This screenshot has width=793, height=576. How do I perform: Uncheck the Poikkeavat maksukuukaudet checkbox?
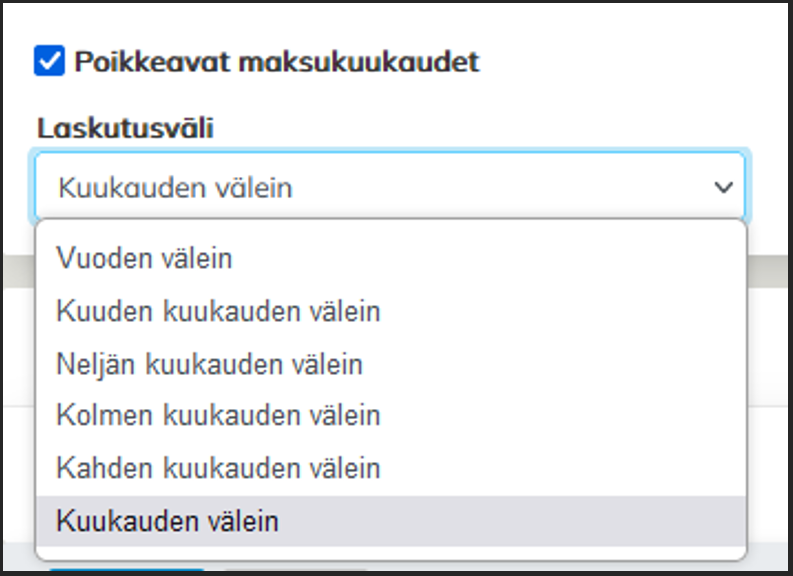point(50,62)
